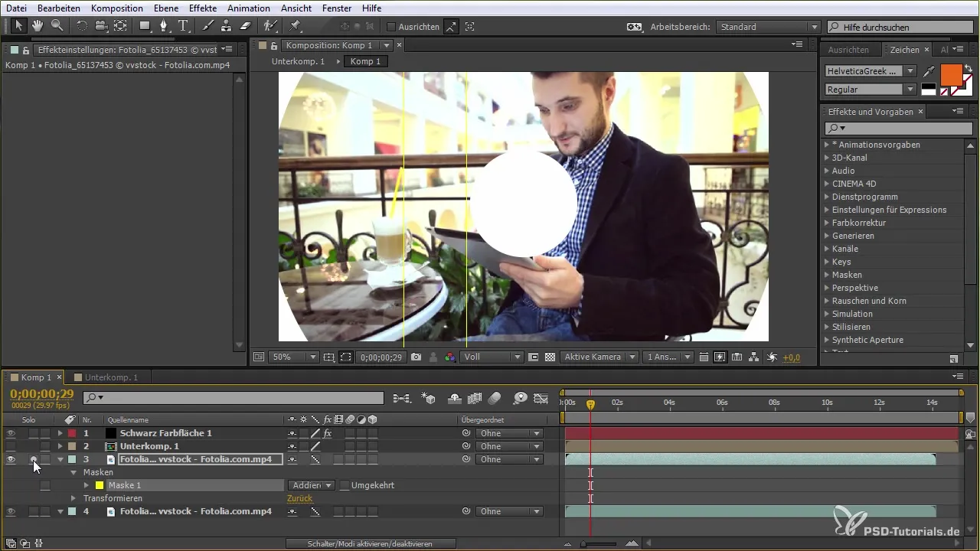This screenshot has width=980, height=551.
Task: Toggle solo for Schwarz Farbfläche 1
Action: pos(33,433)
